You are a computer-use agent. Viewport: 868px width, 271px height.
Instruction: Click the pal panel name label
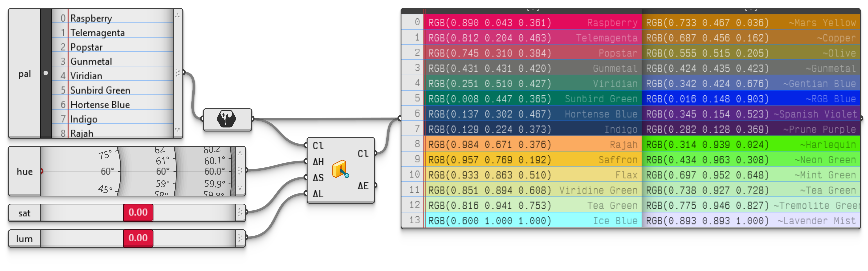click(25, 74)
